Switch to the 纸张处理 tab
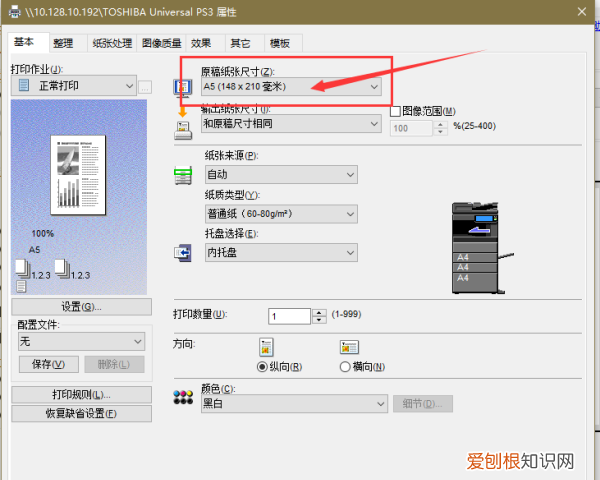Viewport: 600px width, 480px height. pos(112,43)
